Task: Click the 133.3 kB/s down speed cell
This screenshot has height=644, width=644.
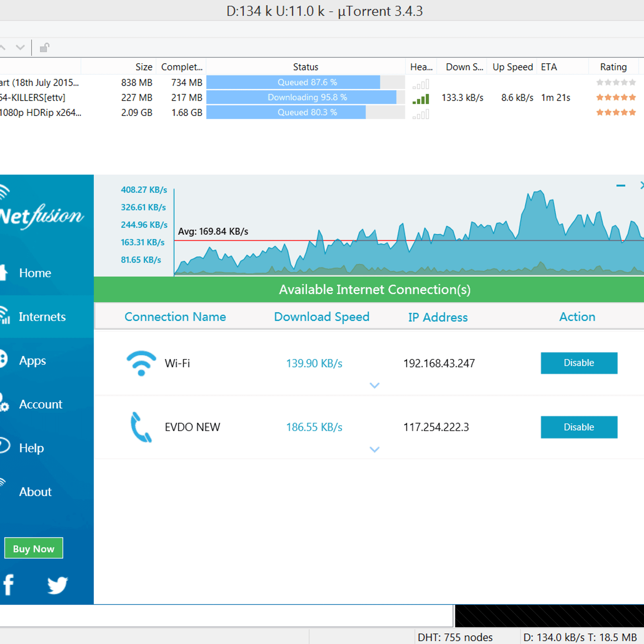Action: coord(462,98)
